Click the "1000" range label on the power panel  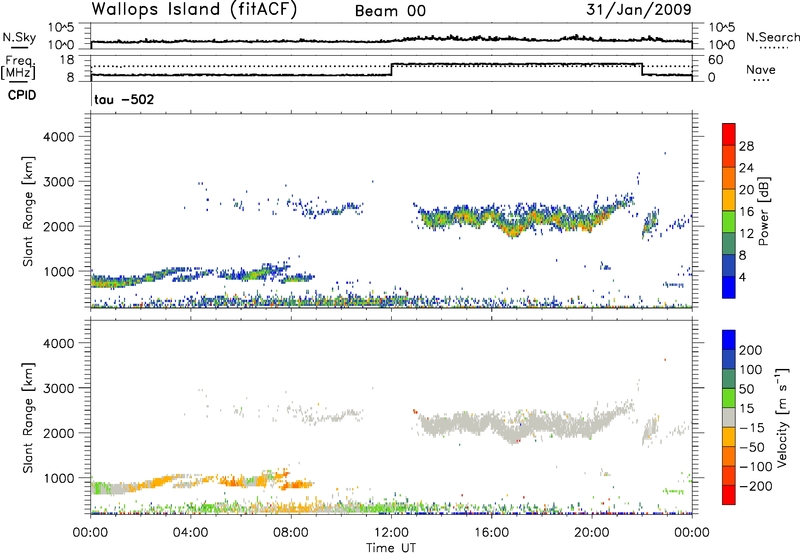(58, 272)
